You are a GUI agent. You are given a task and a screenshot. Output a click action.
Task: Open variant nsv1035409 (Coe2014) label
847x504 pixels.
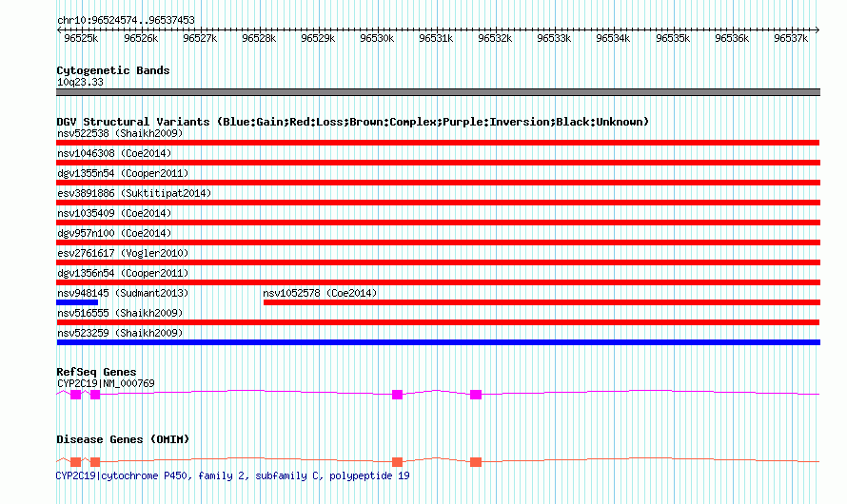[114, 213]
